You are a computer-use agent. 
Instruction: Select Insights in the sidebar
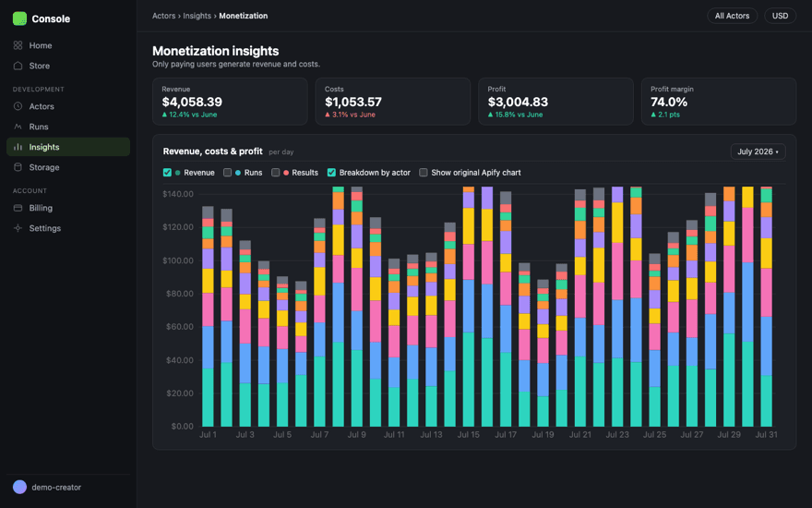68,147
